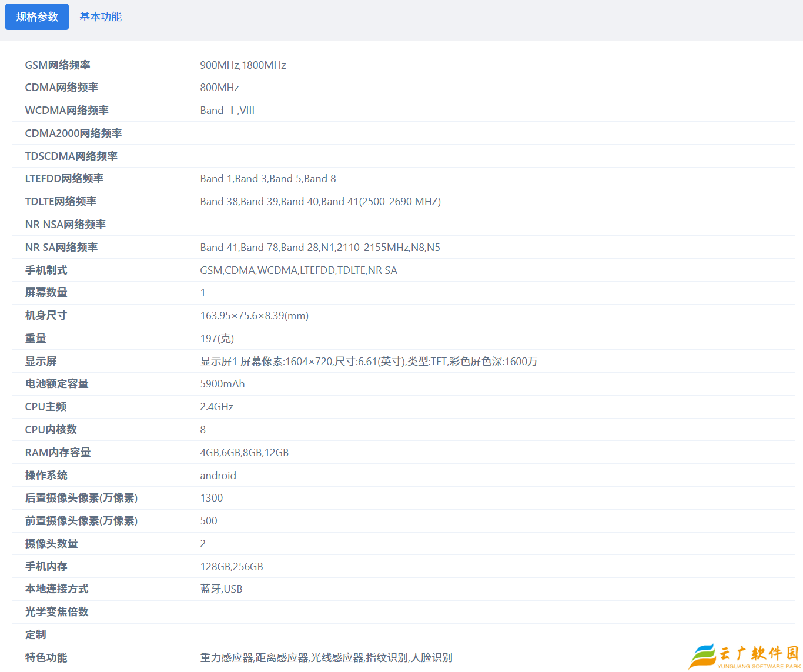Click the LTEFDD Band 1,Band 3 value

click(x=268, y=179)
